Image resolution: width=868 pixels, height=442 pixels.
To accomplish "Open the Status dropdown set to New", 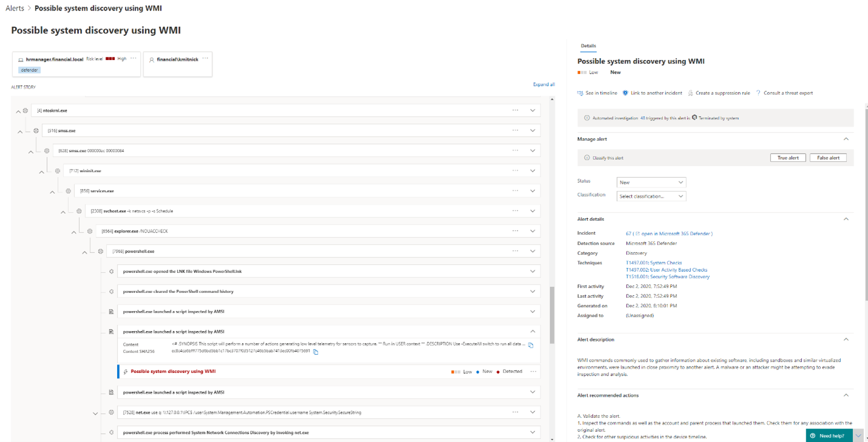I will click(651, 182).
